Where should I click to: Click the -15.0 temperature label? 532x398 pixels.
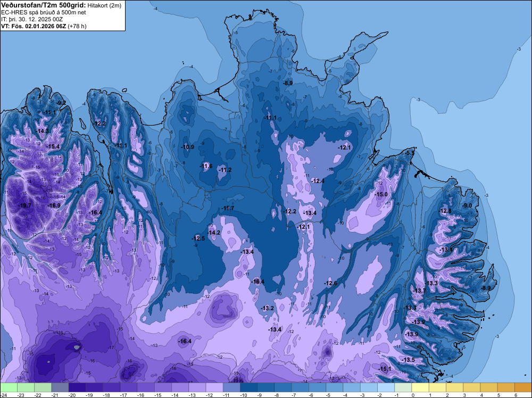[381, 195]
